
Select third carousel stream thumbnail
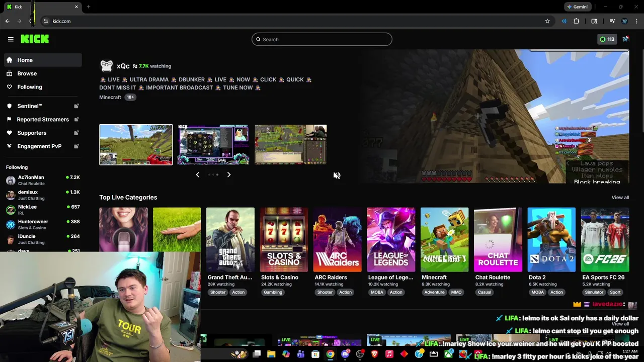coord(291,145)
